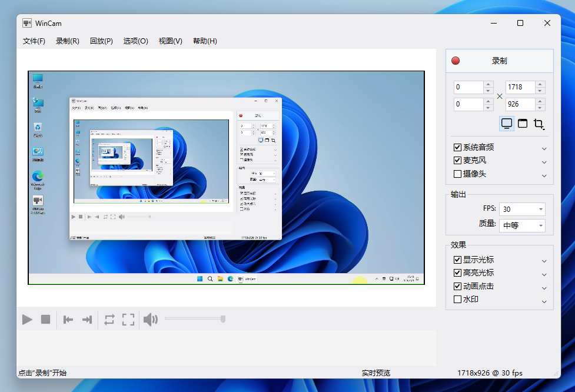575x392 pixels.
Task: Increase the 926 height with up arrow
Action: tap(540, 101)
